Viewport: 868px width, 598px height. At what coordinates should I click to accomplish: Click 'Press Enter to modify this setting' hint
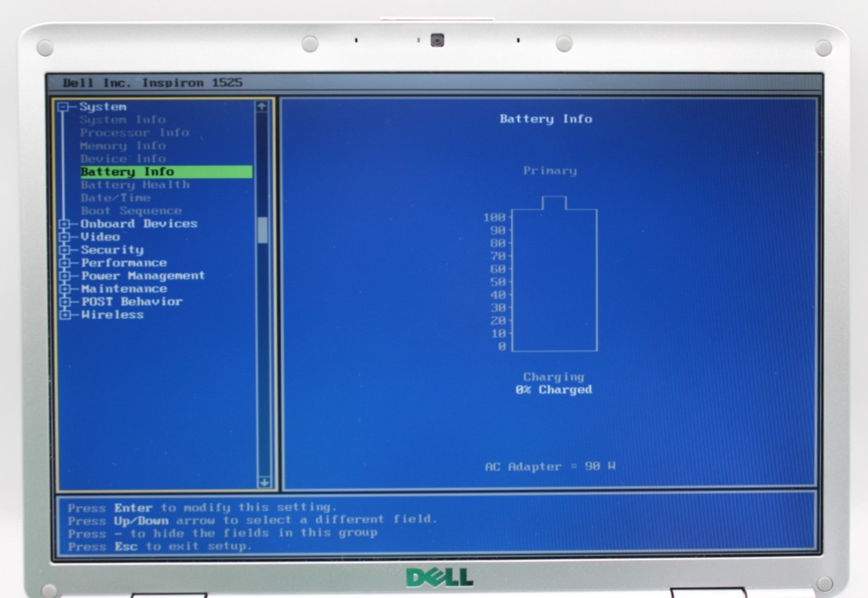tap(202, 507)
